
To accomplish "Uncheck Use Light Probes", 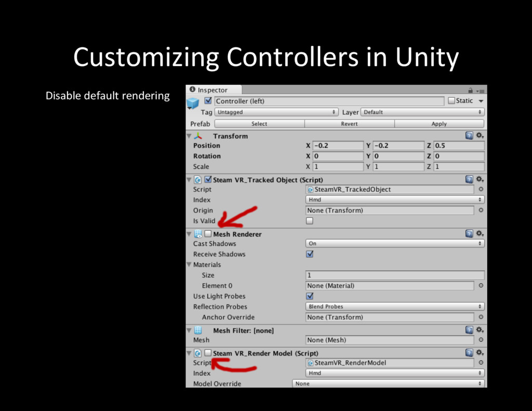I will click(310, 296).
